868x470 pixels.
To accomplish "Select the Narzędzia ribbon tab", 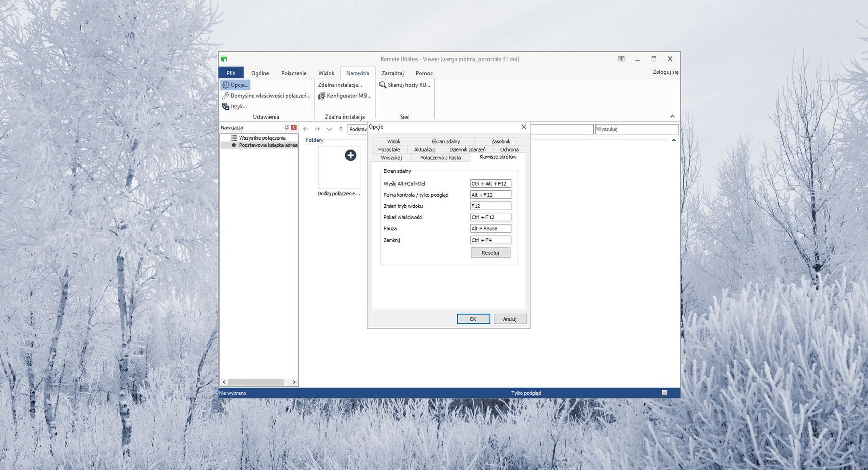I will [x=358, y=73].
